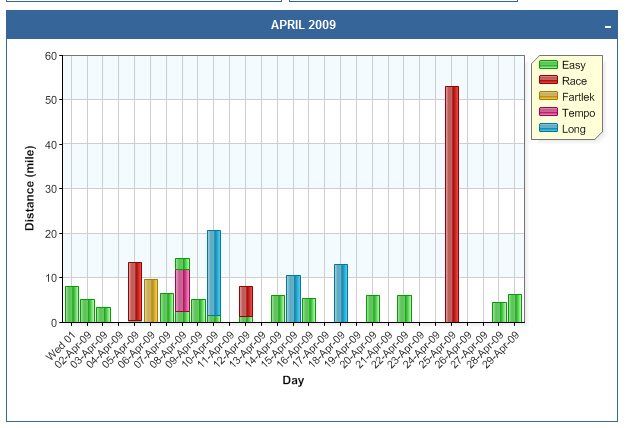Select the Tempo legend label
Viewport: 630px width, 428px height.
577,113
